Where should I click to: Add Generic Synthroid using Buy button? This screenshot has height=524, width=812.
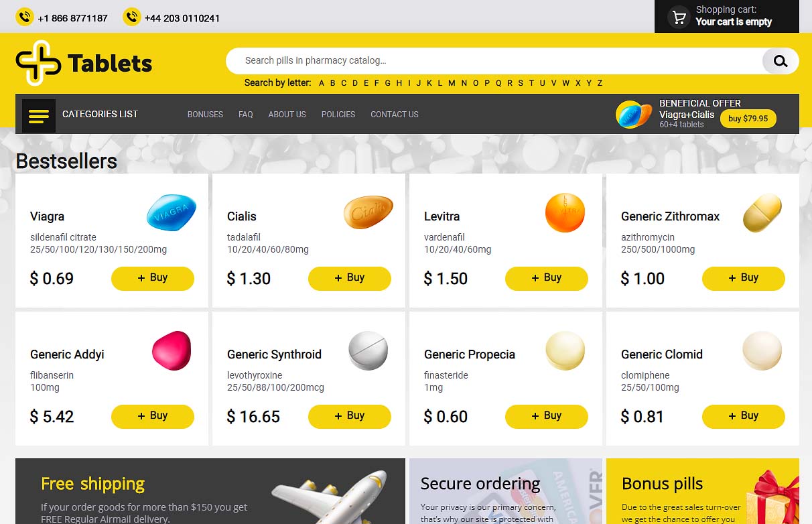coord(350,416)
